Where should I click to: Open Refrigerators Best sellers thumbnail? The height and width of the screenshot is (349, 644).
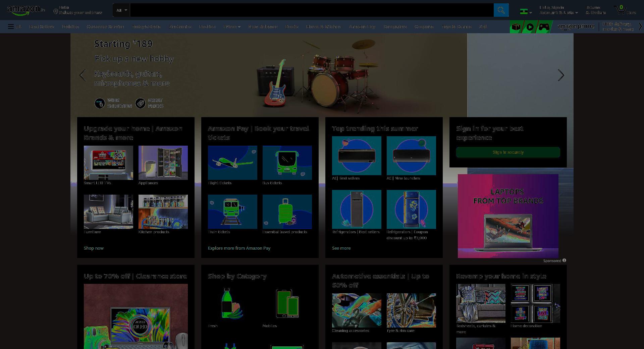[357, 209]
